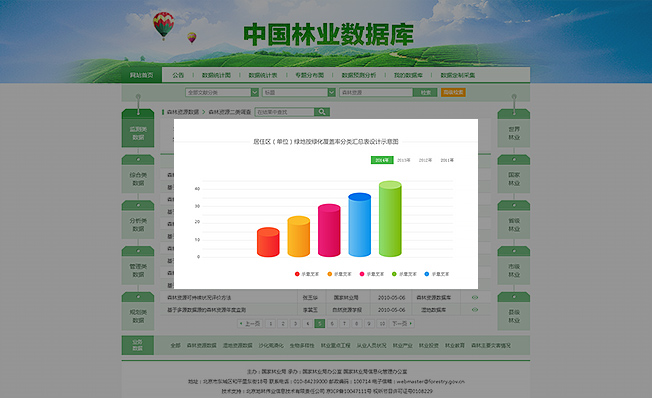The image size is (652, 398).
Task: Click the blue legend dot in chart
Action: click(x=427, y=274)
